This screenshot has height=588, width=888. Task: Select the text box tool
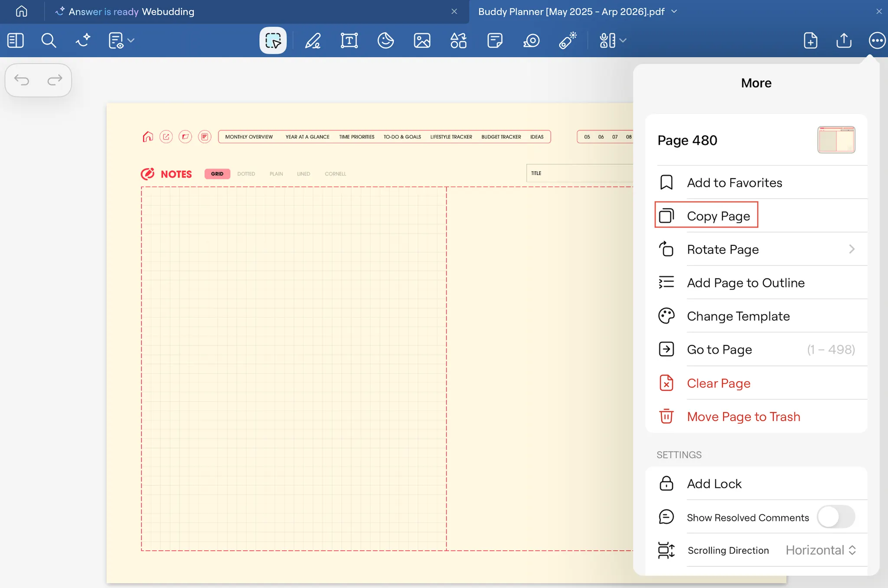[x=349, y=41]
